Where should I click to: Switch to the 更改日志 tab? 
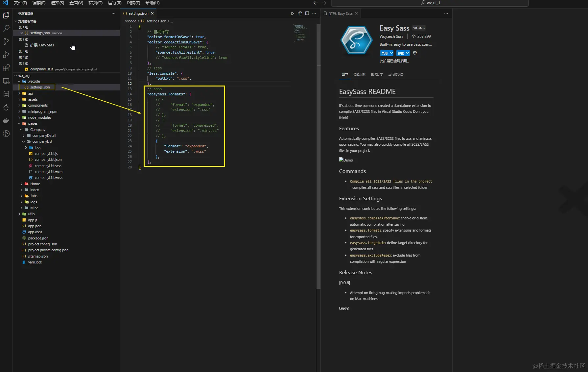[x=377, y=74]
